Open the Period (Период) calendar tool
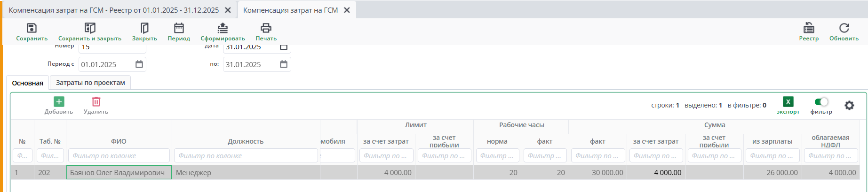Image resolution: width=868 pixels, height=192 pixels. (x=179, y=28)
